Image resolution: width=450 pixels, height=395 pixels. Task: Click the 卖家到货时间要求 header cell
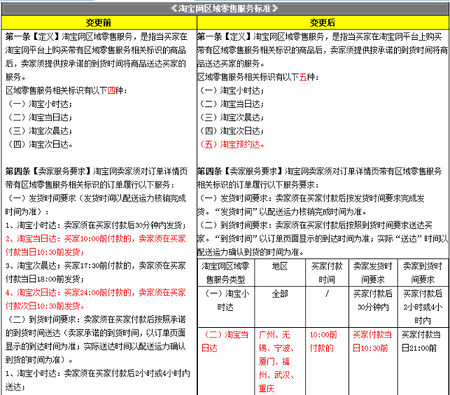[423, 273]
